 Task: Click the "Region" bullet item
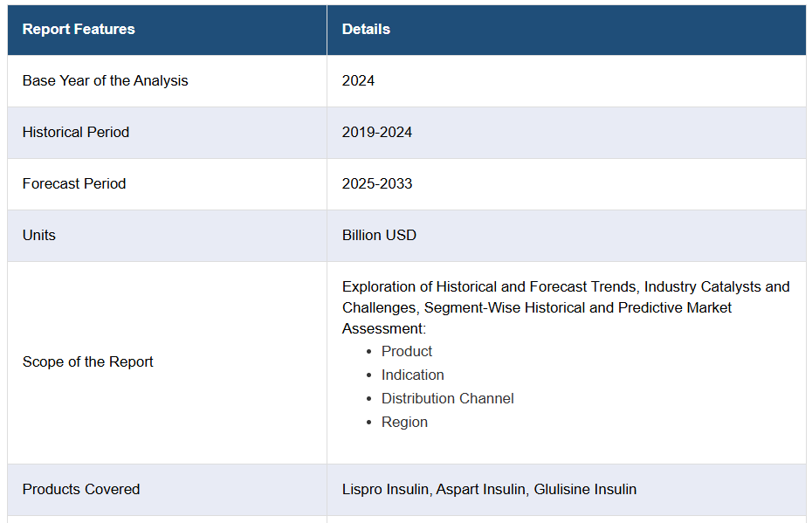(x=404, y=423)
